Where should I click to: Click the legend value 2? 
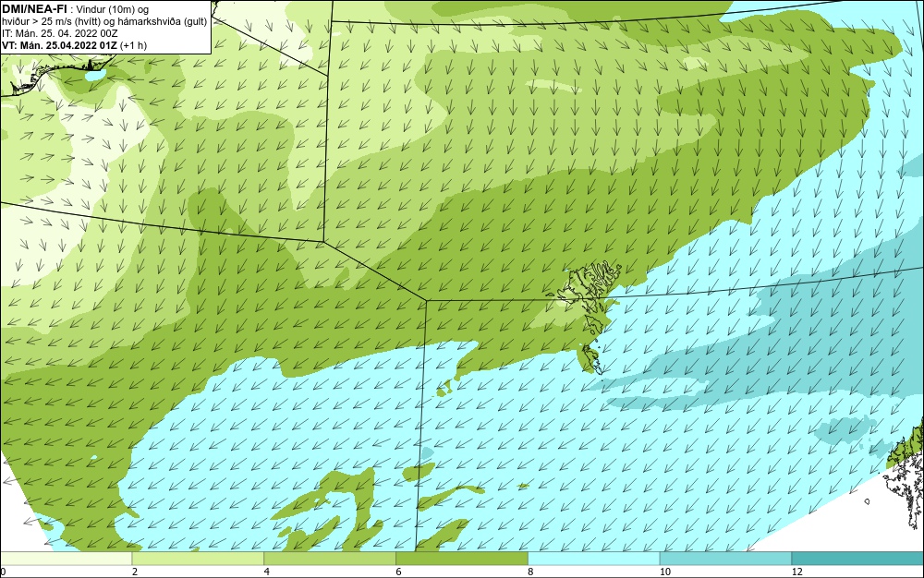coord(135,572)
